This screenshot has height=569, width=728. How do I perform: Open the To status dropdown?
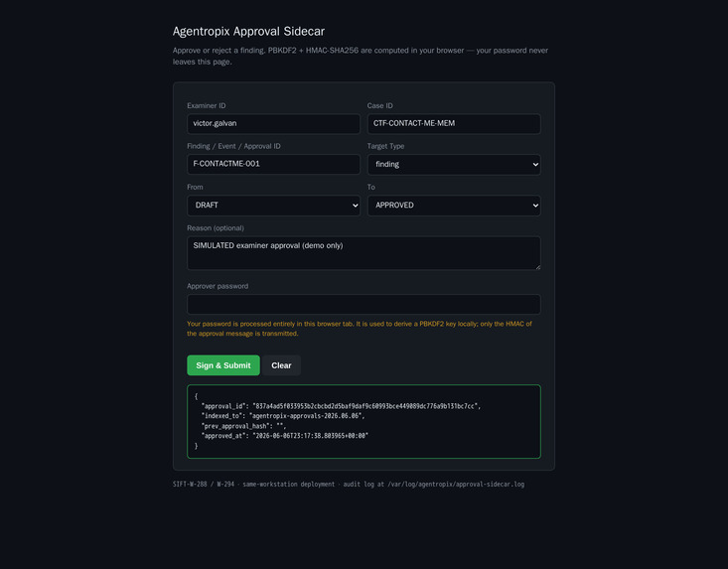454,206
